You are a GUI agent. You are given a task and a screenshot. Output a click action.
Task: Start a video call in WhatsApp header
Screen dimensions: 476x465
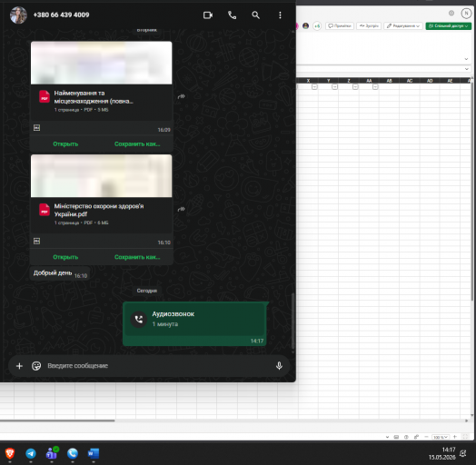208,15
